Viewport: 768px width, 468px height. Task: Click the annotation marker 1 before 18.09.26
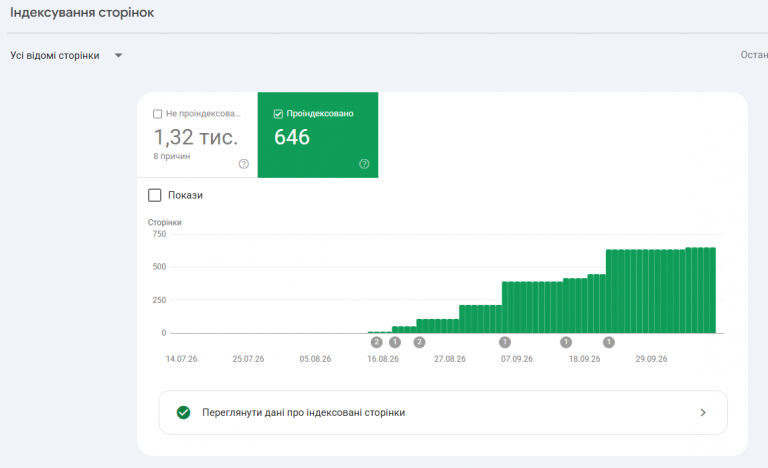[x=566, y=342]
